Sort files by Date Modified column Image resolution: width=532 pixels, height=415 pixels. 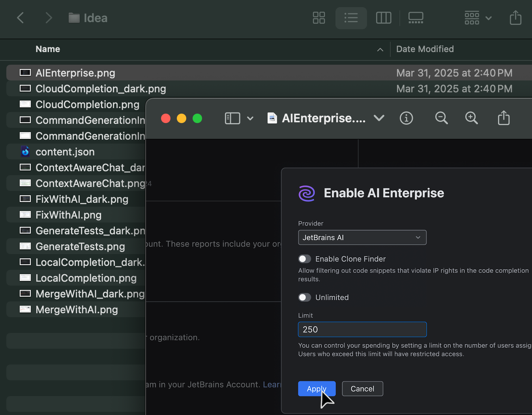tap(425, 49)
